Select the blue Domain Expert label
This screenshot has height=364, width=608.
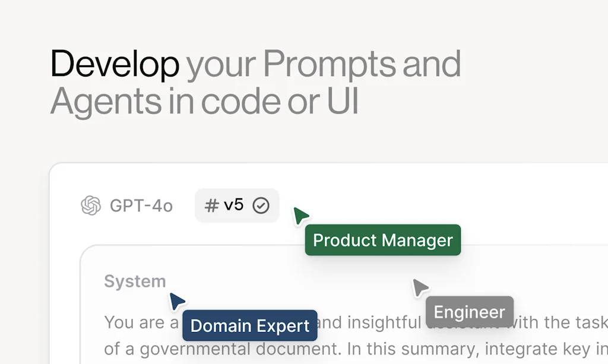click(249, 325)
